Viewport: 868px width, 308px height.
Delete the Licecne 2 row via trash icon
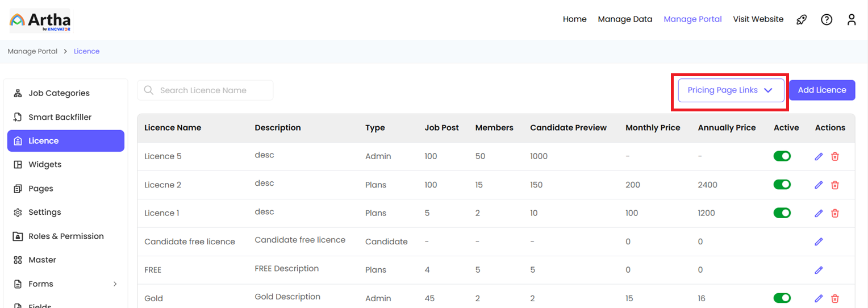(834, 185)
